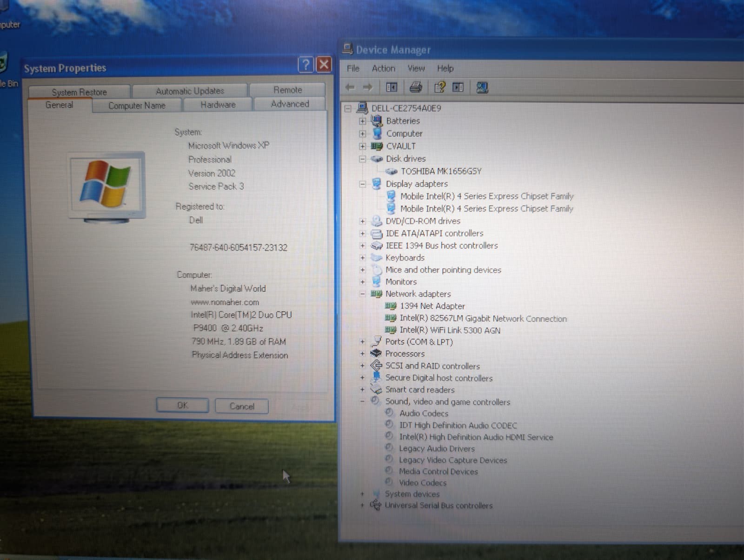
Task: Switch to the Hardware tab
Action: [218, 105]
